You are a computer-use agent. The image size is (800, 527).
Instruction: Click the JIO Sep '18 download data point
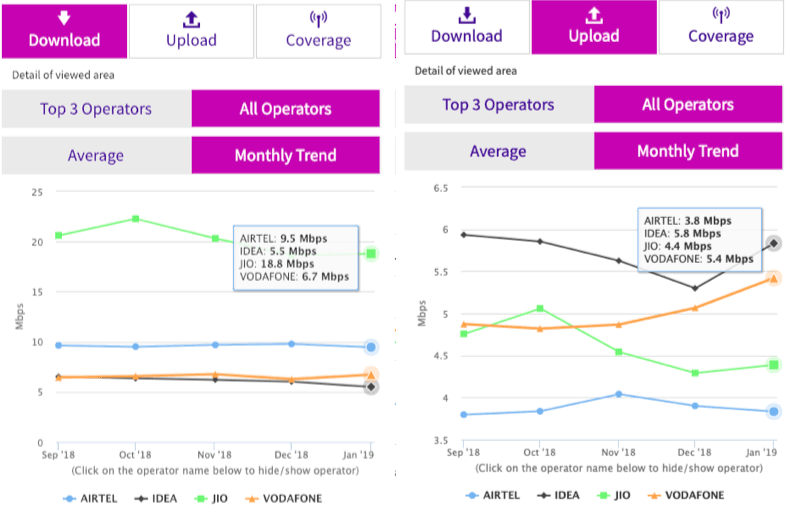tap(59, 235)
